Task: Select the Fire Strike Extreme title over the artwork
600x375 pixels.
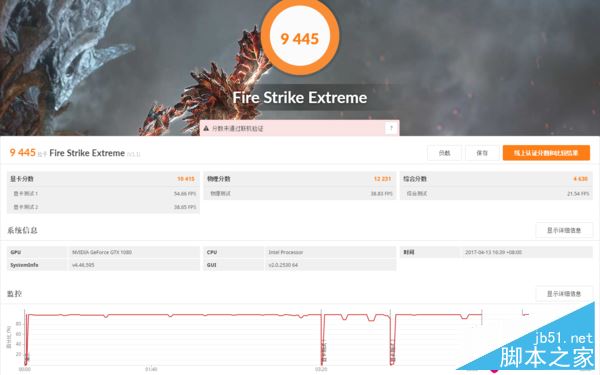Action: click(300, 98)
